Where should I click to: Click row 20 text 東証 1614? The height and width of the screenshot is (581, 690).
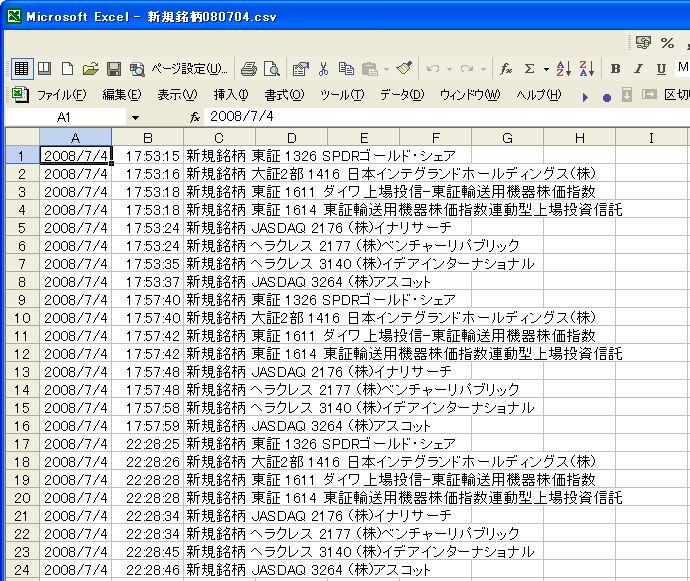(284, 498)
